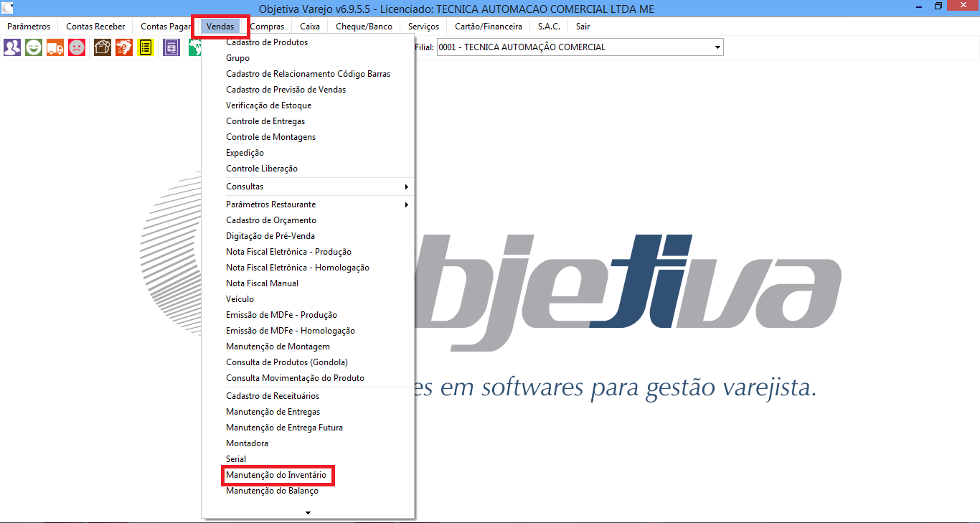This screenshot has width=980, height=523.
Task: Collapse the open Vendas menu
Action: point(220,27)
